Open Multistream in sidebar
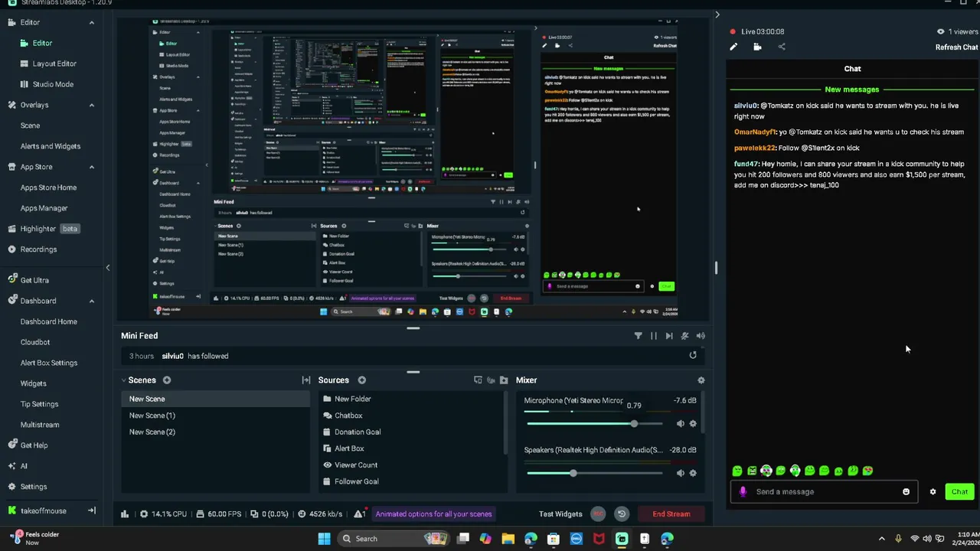This screenshot has height=551, width=980. [40, 425]
